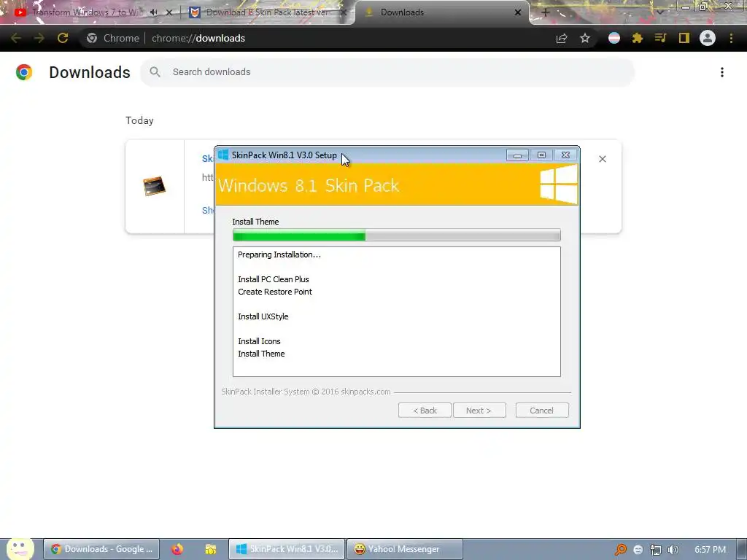Bookmark this page with the star
This screenshot has width=747, height=560.
point(585,38)
